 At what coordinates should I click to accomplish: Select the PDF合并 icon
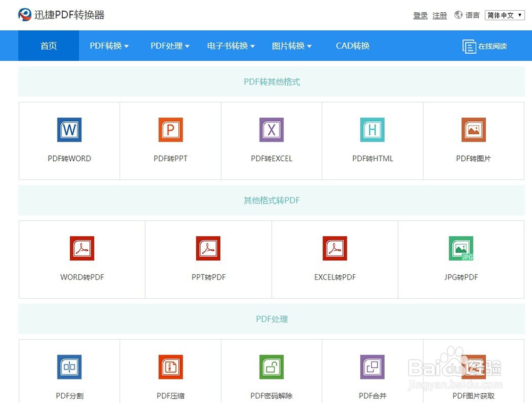pos(372,367)
